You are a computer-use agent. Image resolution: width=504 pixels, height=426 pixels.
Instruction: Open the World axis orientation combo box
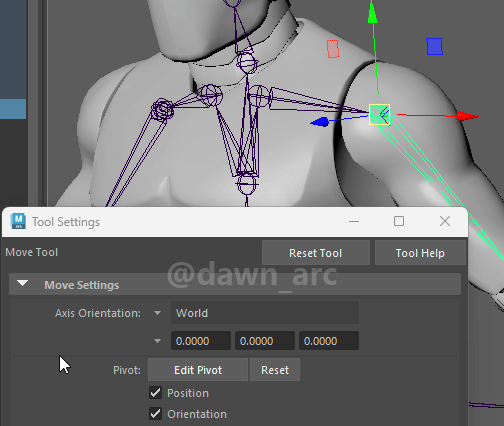(x=265, y=313)
